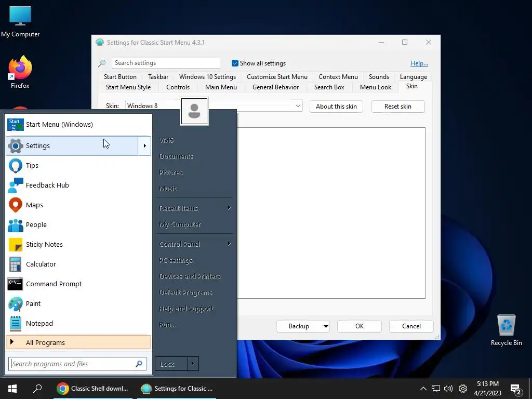Viewport: 532px width, 399px height.
Task: Open Start Menu (Windows) entry
Action: [78, 125]
